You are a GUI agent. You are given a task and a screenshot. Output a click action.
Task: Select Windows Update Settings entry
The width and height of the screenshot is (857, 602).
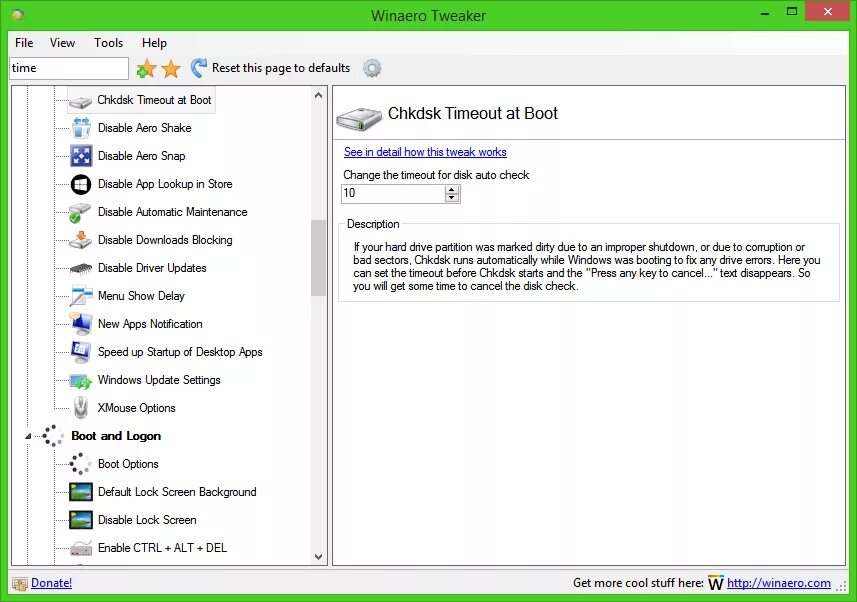[x=159, y=380]
